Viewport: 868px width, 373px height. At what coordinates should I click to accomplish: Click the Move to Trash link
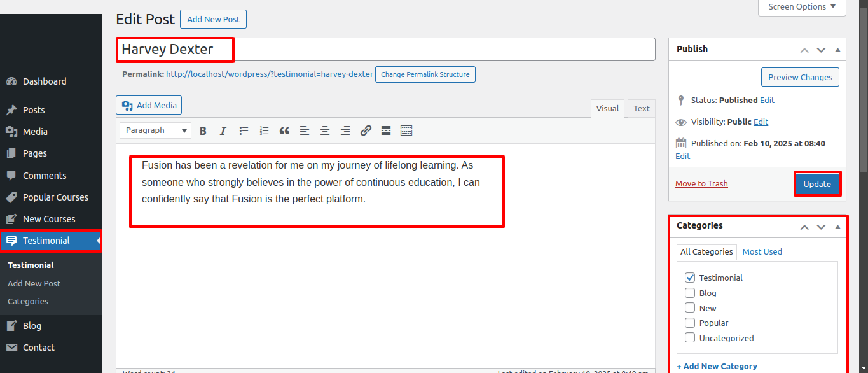click(701, 184)
